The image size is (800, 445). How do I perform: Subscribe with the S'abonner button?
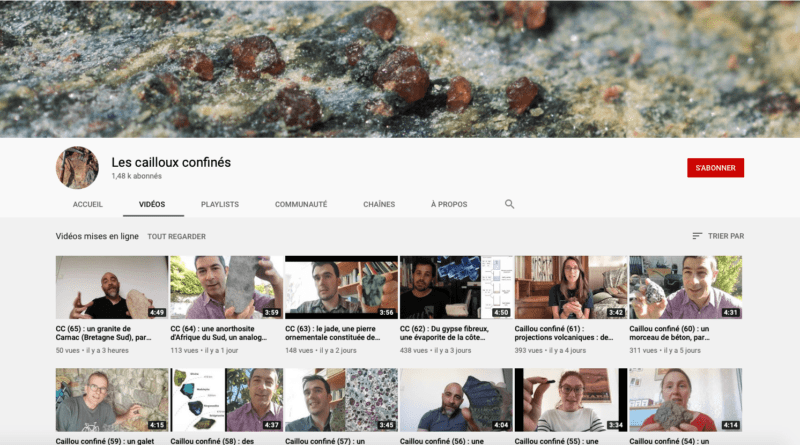point(715,168)
